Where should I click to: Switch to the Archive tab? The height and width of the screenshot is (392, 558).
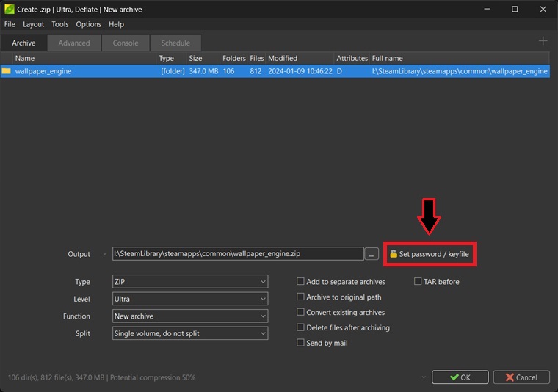coord(23,43)
